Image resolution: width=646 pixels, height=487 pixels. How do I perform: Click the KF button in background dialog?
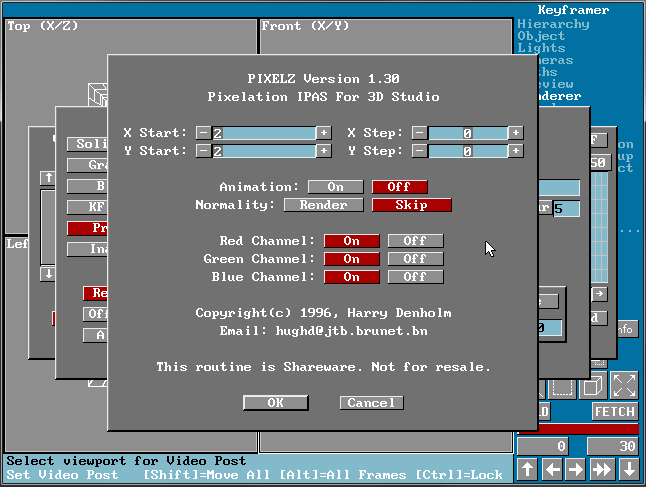point(87,206)
